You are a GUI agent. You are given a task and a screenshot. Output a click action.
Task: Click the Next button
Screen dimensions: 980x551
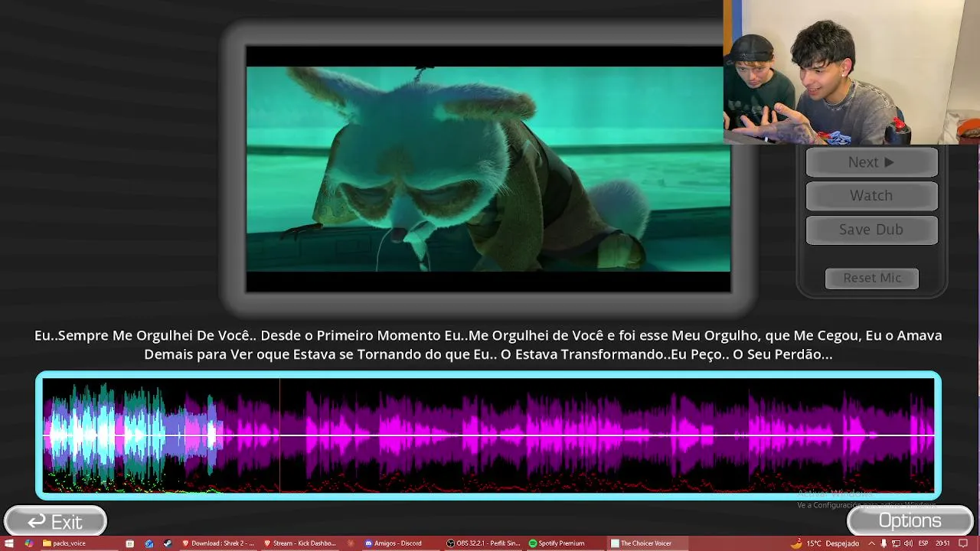pyautogui.click(x=871, y=162)
